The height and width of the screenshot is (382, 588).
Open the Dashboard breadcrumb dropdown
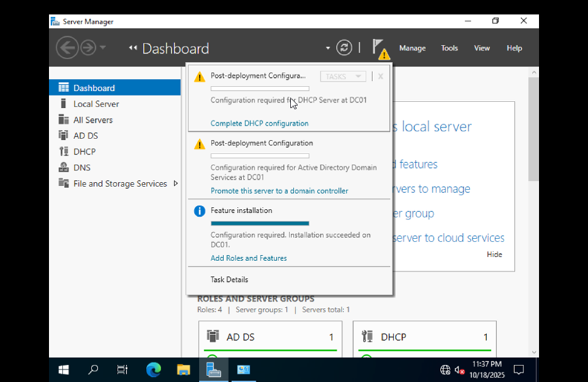[x=327, y=47]
